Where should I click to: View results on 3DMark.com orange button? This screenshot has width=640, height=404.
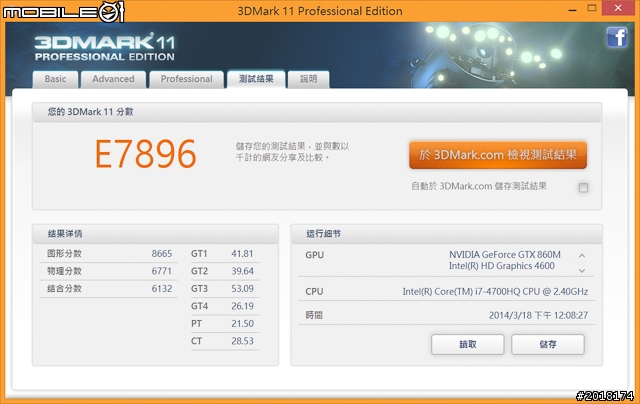[498, 155]
